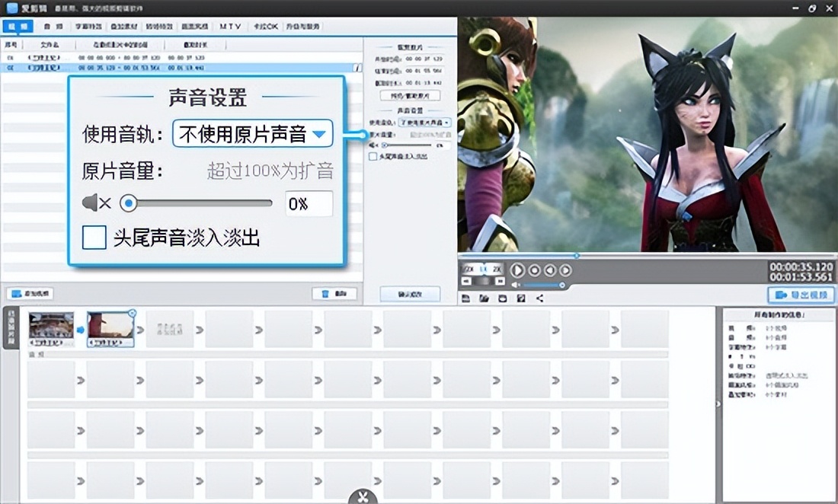The height and width of the screenshot is (504, 838).
Task: Click the save project icon below the player
Action: tap(465, 298)
